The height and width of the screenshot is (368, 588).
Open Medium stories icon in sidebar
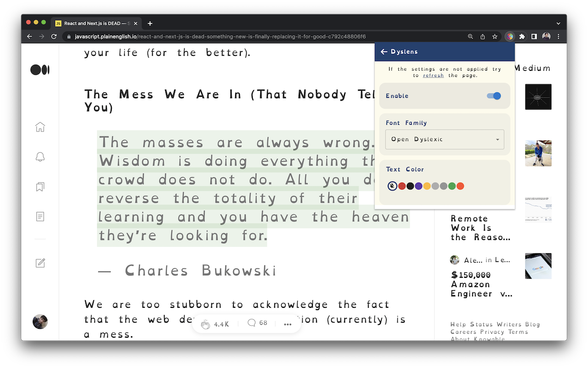click(40, 216)
